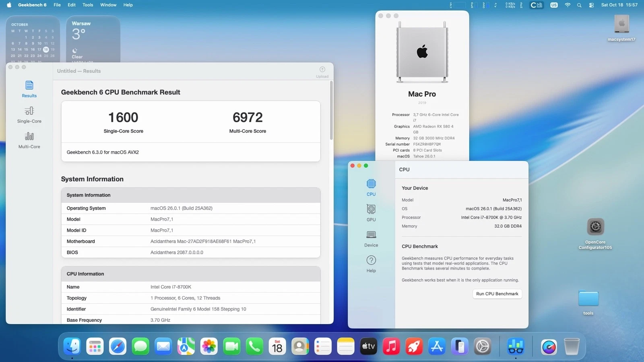Click Intel Core i7-8700K in Name row
The image size is (644, 362).
171,287
